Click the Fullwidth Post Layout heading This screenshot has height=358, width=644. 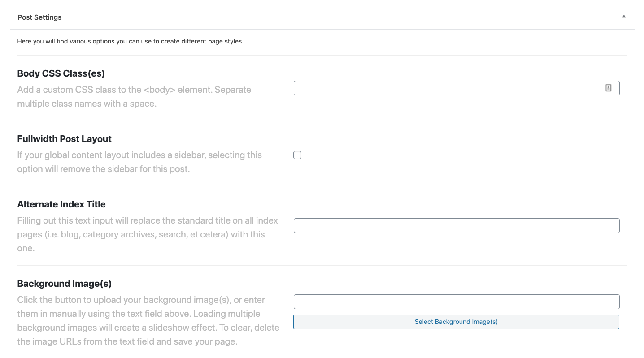pos(64,139)
